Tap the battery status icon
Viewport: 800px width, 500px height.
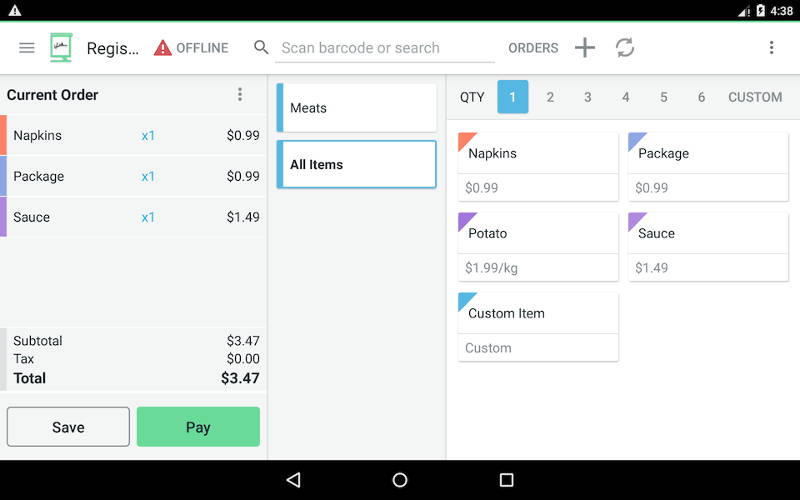[x=761, y=10]
